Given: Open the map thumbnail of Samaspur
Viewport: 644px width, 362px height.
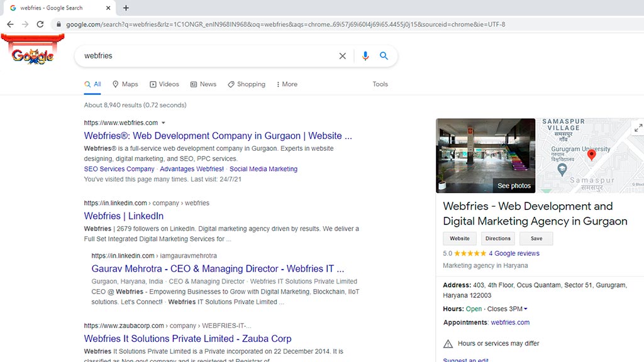Looking at the screenshot, I should coord(590,156).
